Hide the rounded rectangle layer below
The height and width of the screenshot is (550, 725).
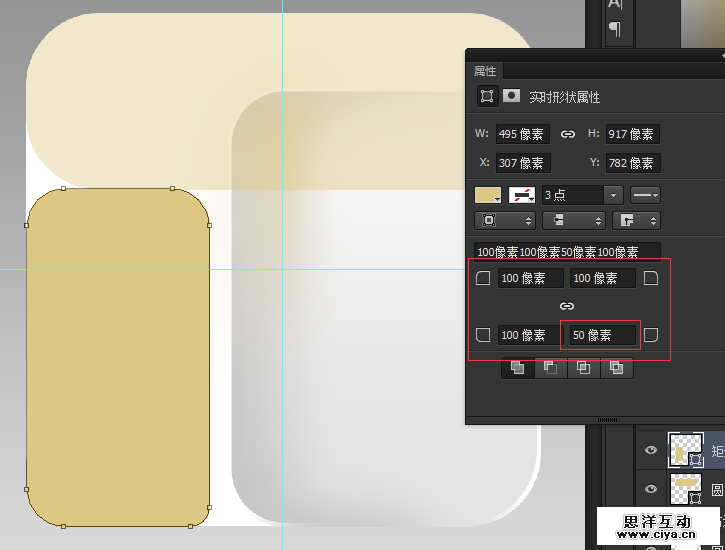click(x=651, y=489)
